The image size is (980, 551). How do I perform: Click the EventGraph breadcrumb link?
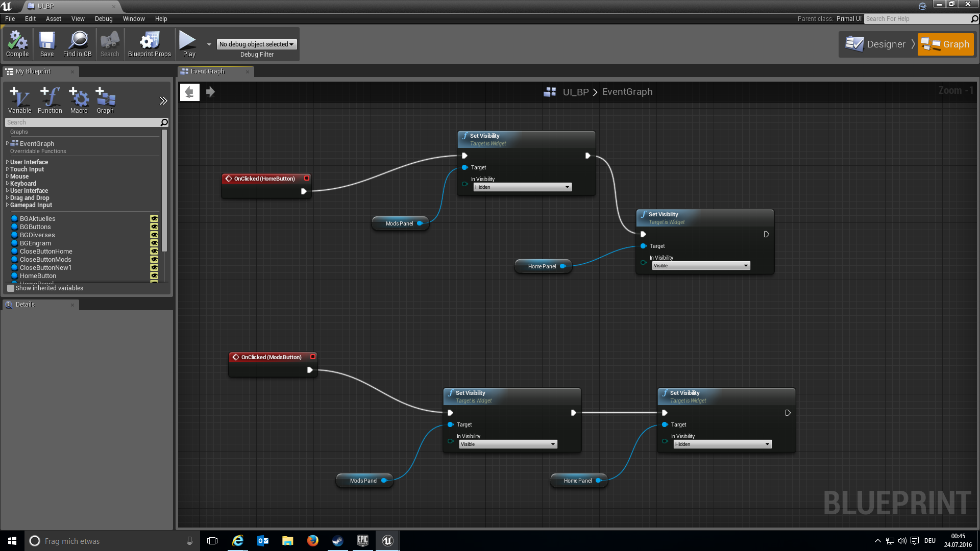(627, 92)
